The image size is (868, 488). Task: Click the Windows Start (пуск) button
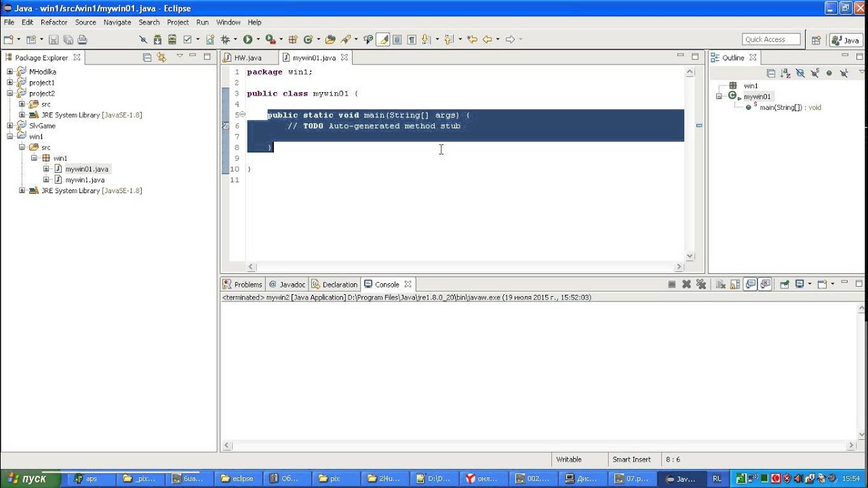click(30, 479)
